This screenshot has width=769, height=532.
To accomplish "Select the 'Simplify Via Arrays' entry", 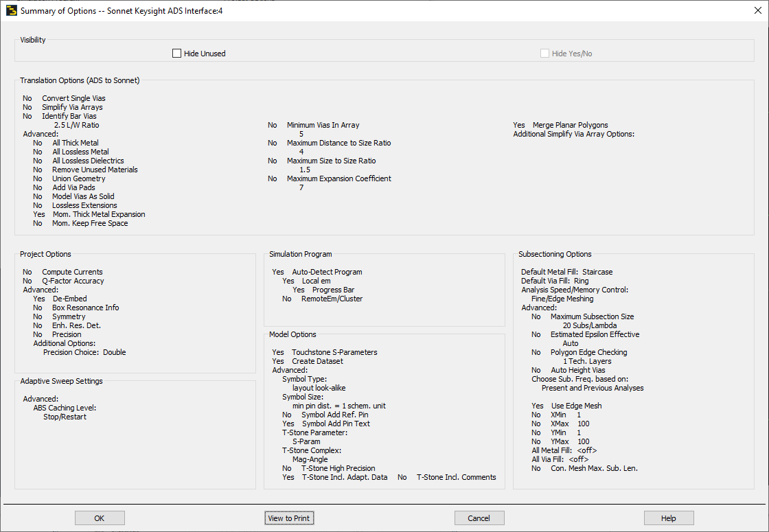I will tap(72, 107).
